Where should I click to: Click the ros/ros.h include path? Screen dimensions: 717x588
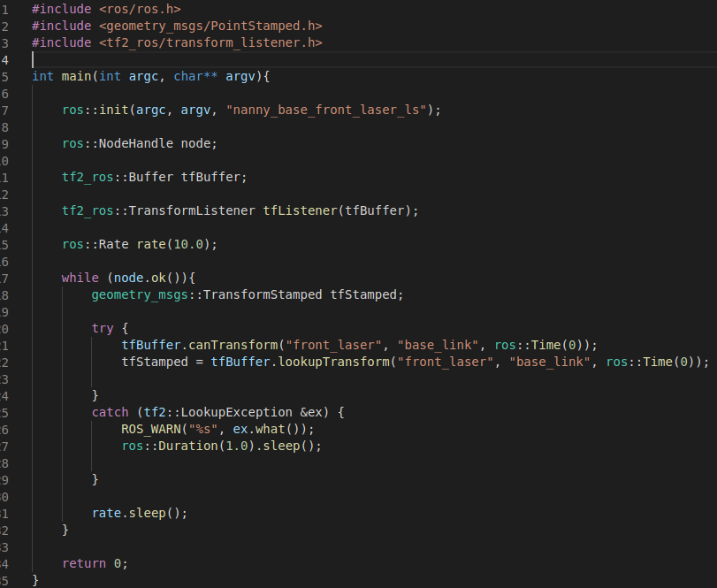tap(139, 9)
